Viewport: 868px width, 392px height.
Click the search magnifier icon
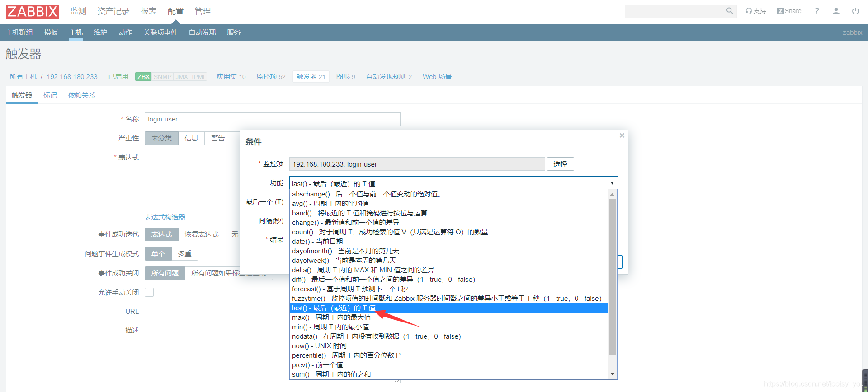[x=729, y=11]
